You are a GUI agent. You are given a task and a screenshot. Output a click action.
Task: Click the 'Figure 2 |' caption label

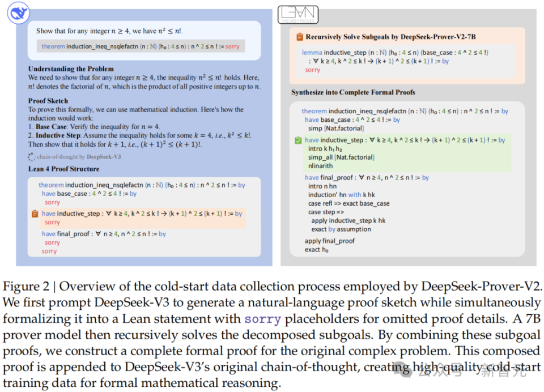click(x=29, y=286)
